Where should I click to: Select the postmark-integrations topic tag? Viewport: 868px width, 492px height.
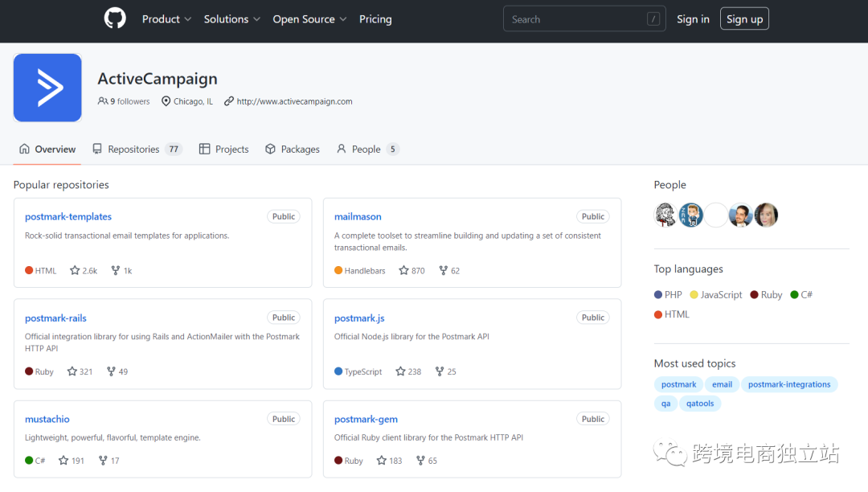[x=789, y=384]
